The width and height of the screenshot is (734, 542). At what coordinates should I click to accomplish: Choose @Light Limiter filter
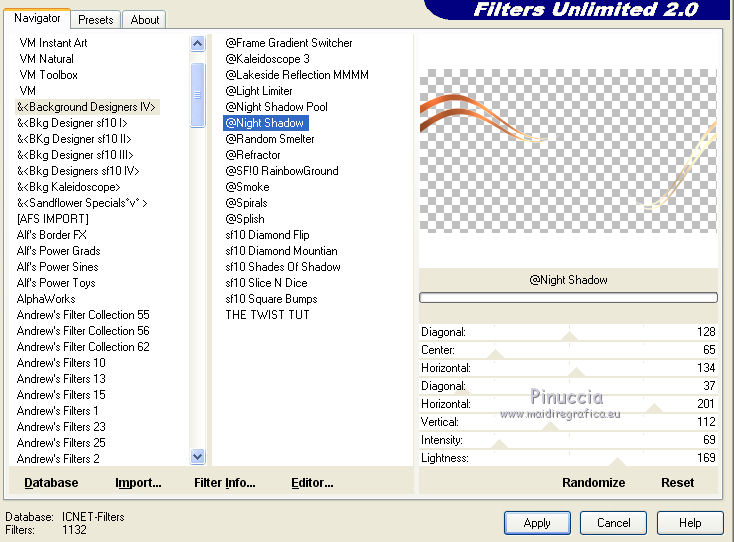tap(258, 91)
